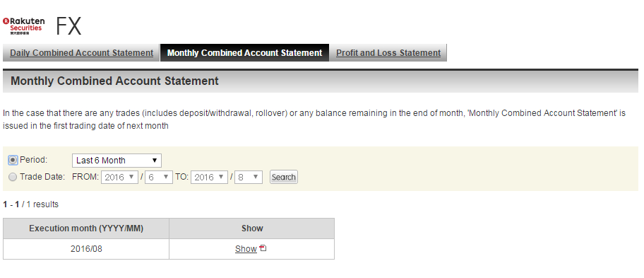Open the Show link for 2016/08

tap(246, 249)
